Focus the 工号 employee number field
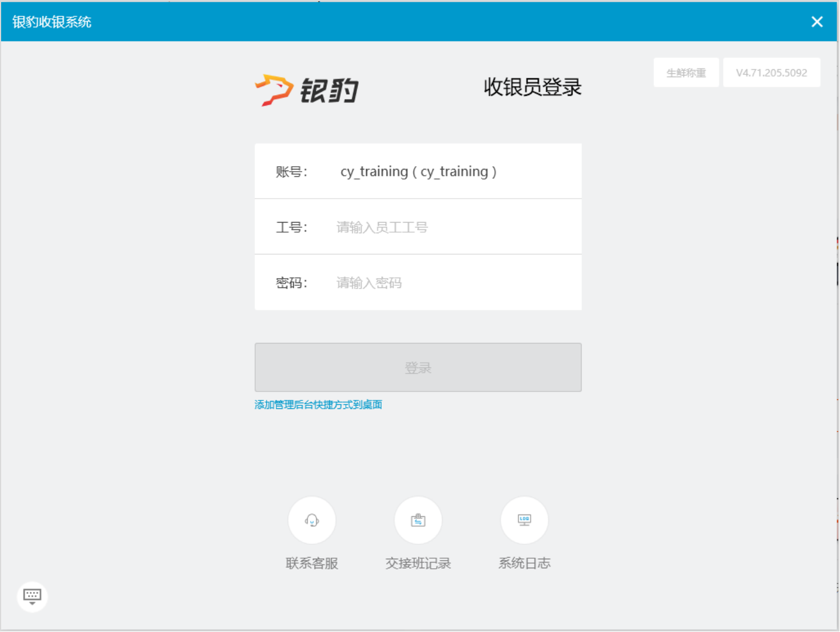Screen dimensions: 840x632 [x=418, y=227]
